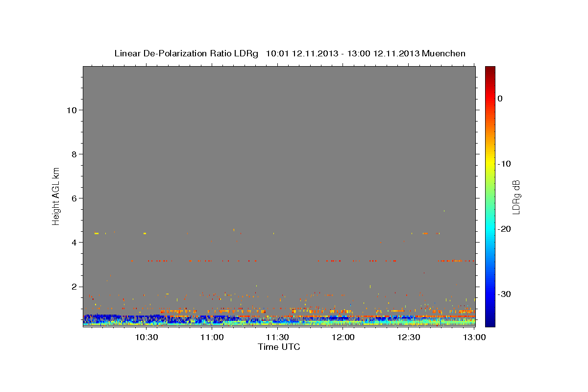
Task: Click the height tick label 8
Action: 75,154
